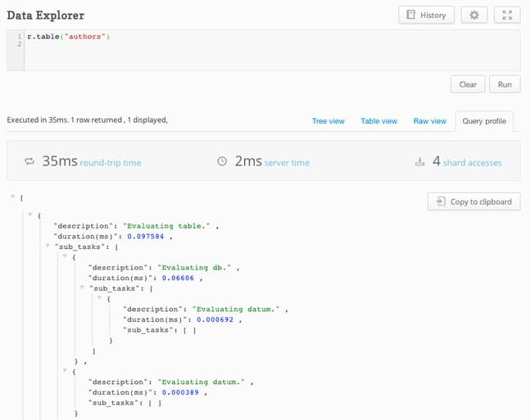Collapse the "Evaluating table." object
Screen dimensions: 531x420
pos(30,214)
